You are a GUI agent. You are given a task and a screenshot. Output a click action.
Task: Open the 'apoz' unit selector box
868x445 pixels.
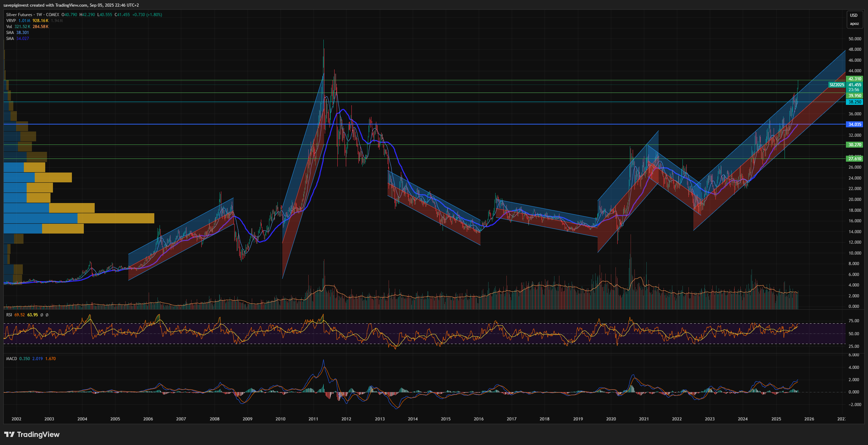coord(854,24)
